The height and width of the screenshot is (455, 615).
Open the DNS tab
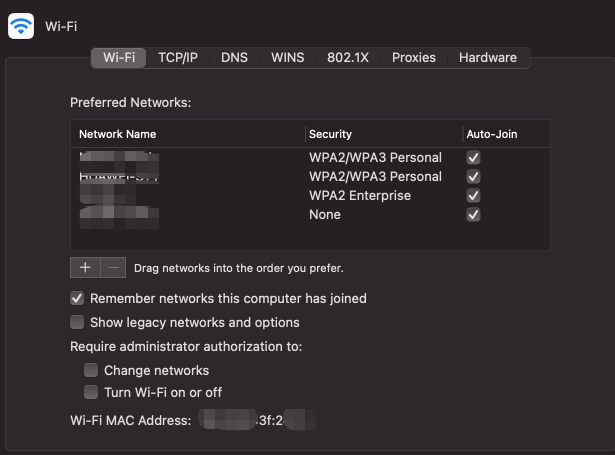(x=234, y=58)
